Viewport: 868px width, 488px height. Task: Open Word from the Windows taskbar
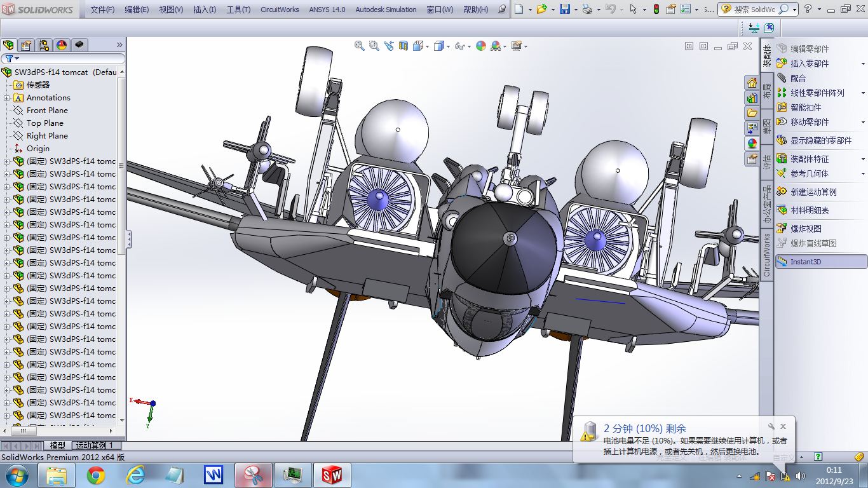click(214, 475)
